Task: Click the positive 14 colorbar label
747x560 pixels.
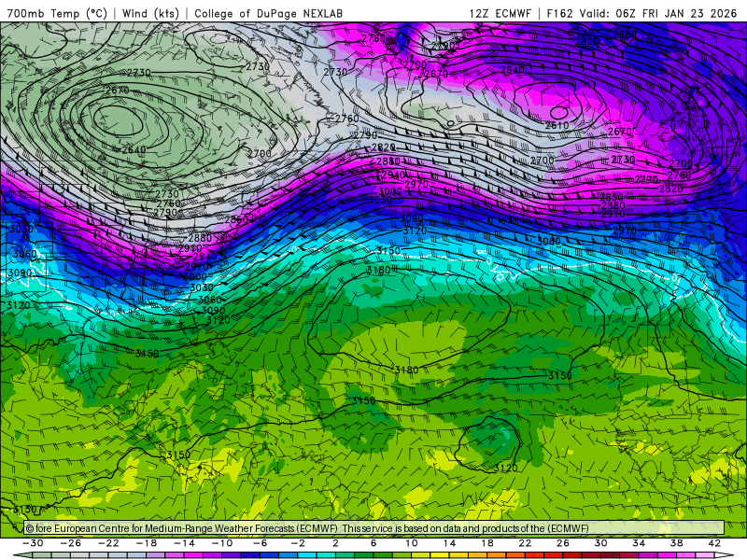Action: (x=449, y=543)
